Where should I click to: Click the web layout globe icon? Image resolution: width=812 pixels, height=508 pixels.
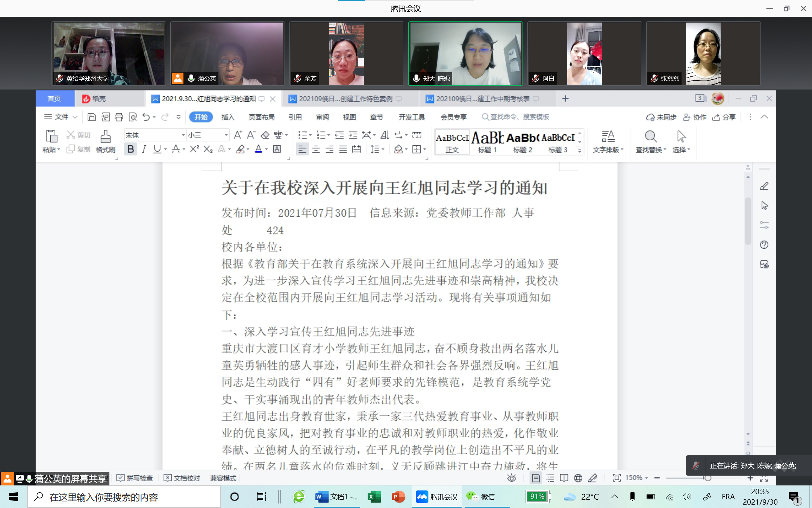tap(578, 478)
